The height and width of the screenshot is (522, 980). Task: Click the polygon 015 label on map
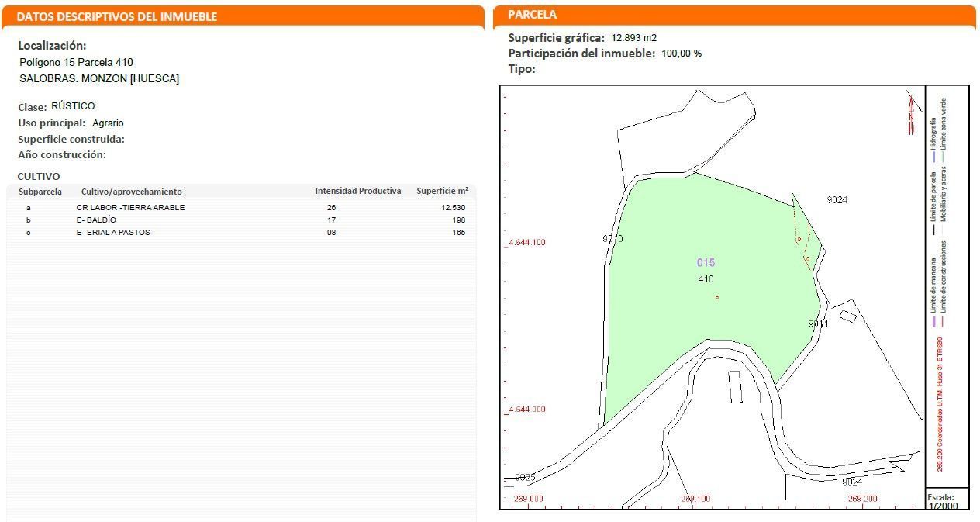click(706, 263)
